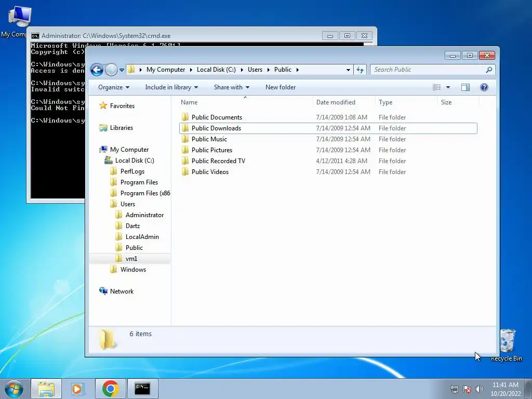This screenshot has width=532, height=399.
Task: Click the folder icon in the address bar
Action: [131, 70]
